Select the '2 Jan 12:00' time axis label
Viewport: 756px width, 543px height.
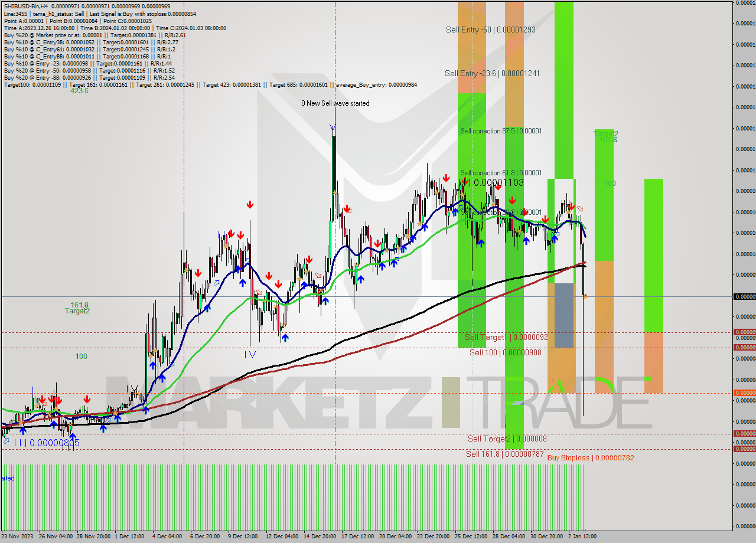tap(583, 537)
